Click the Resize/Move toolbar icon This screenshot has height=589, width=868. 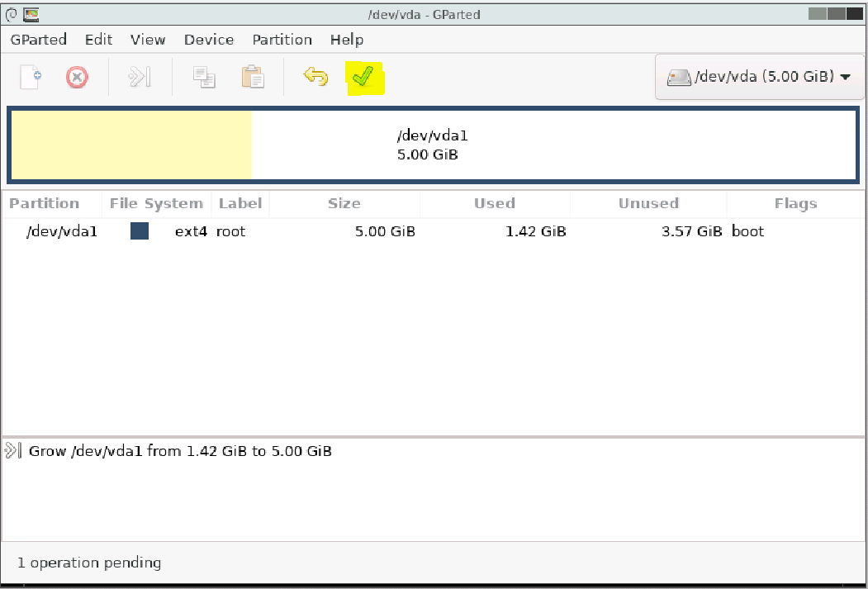[x=140, y=77]
